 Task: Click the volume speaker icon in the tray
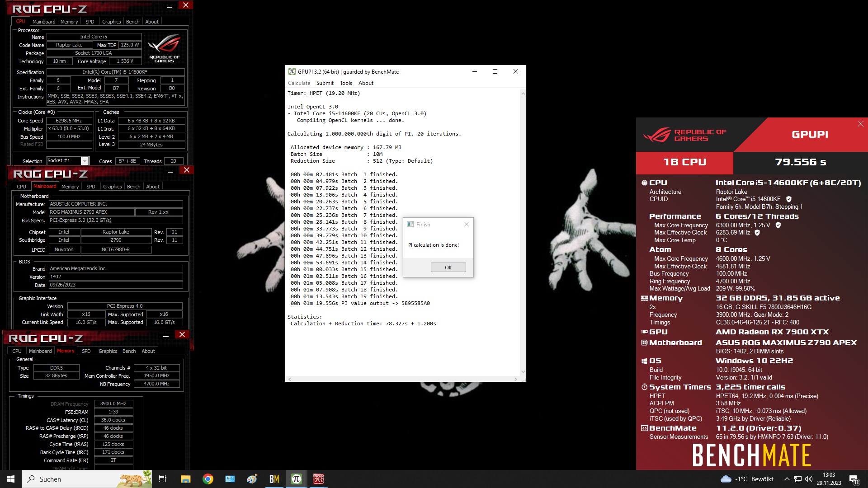pos(809,479)
